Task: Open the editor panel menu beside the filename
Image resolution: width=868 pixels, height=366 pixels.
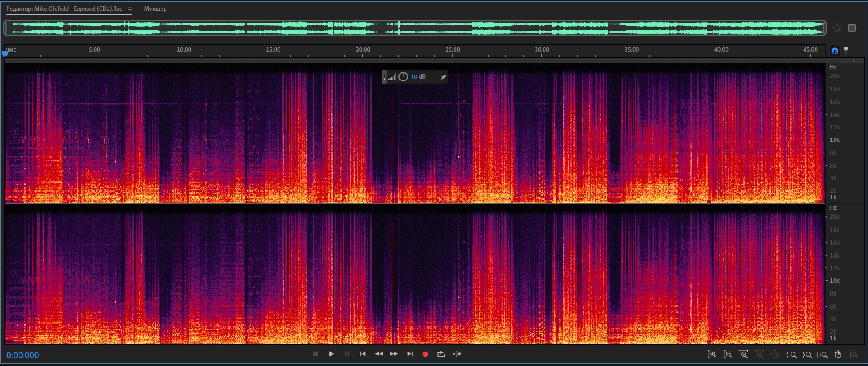Action: point(130,9)
